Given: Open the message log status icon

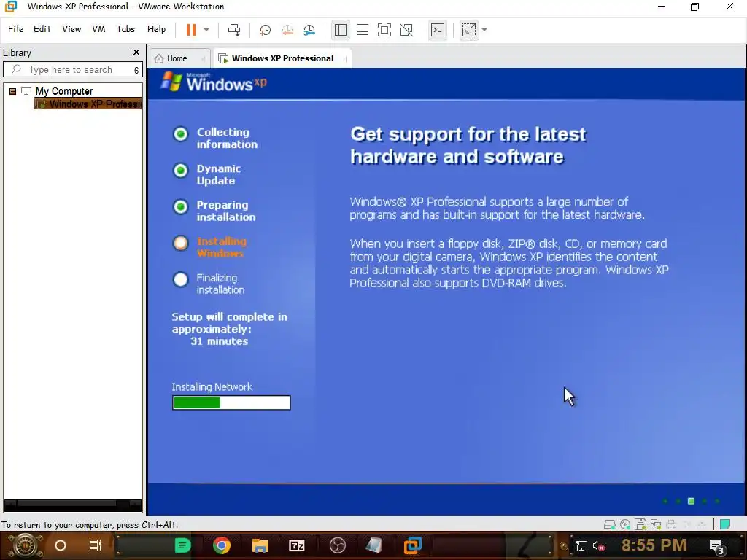Looking at the screenshot, I should (x=725, y=525).
